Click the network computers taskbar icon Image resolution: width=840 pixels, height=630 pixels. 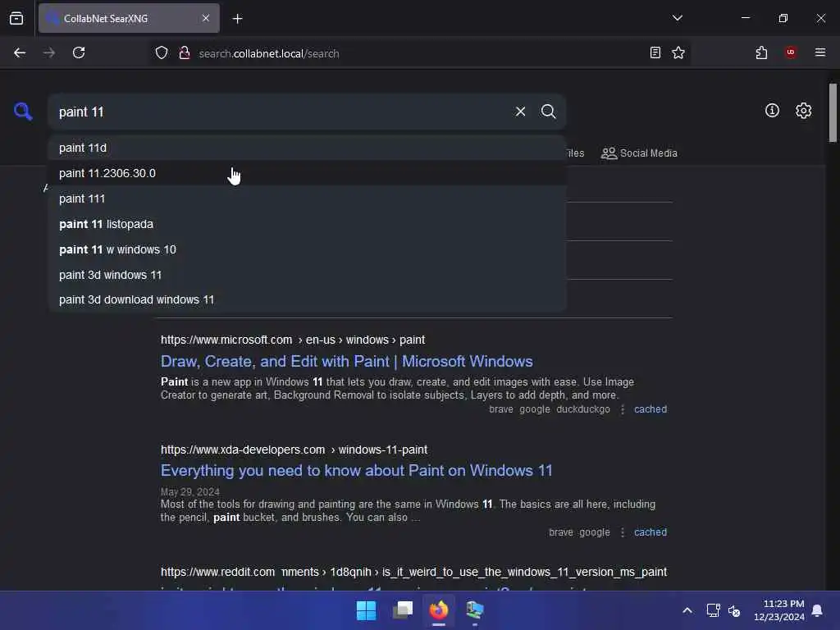(x=475, y=610)
